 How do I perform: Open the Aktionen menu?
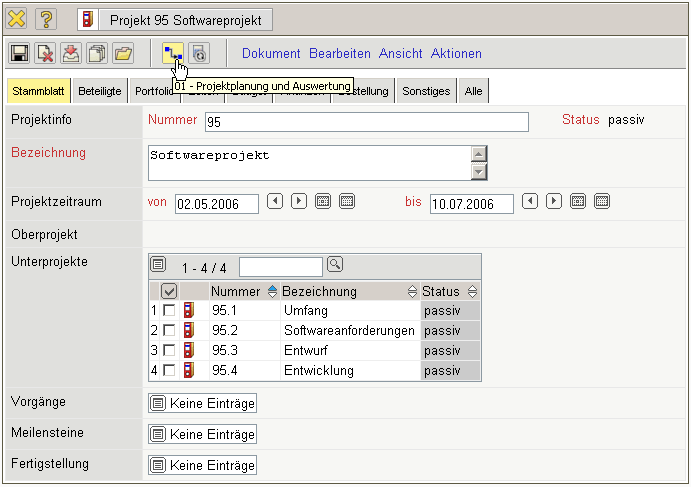456,54
